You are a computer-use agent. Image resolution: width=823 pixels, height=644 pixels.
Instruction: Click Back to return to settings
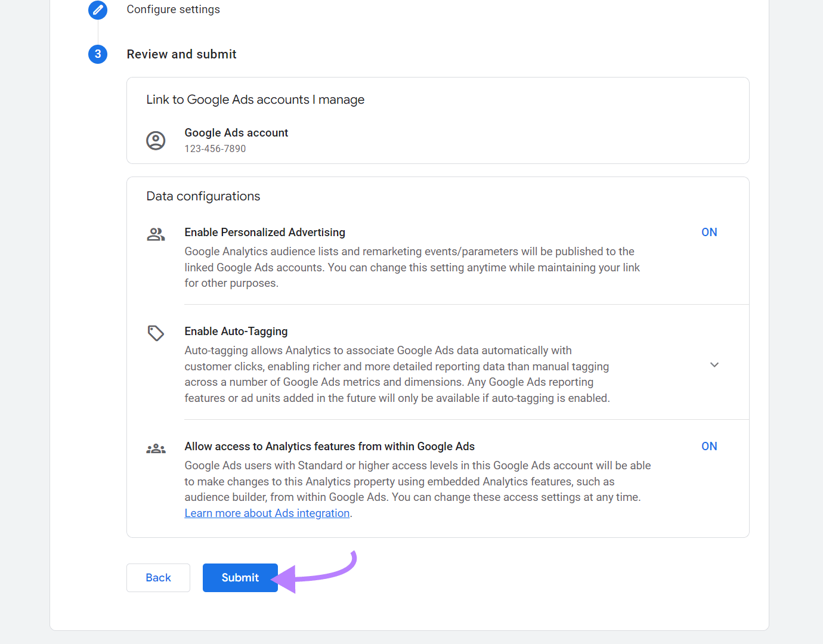pos(158,577)
